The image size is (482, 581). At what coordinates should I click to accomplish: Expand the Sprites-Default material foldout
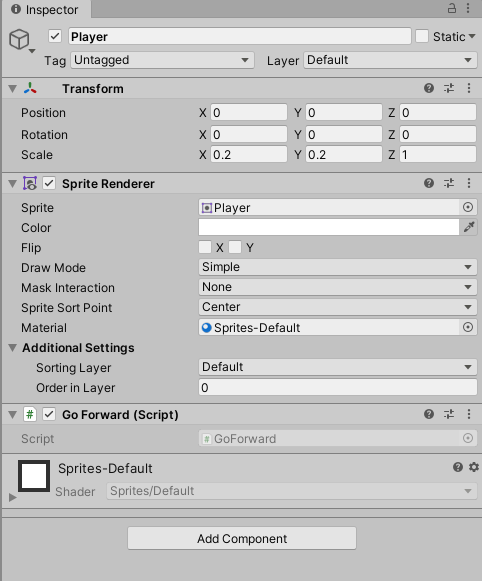(13, 497)
